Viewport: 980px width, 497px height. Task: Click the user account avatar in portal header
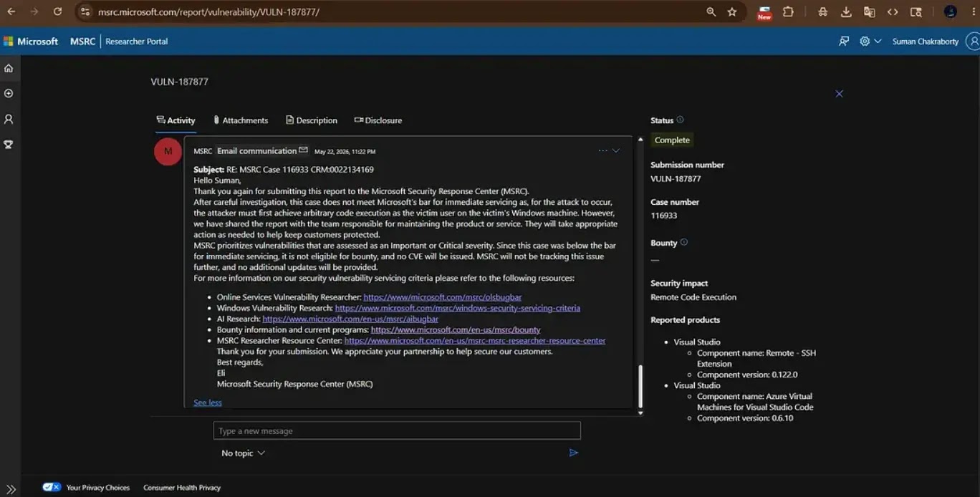pyautogui.click(x=973, y=42)
